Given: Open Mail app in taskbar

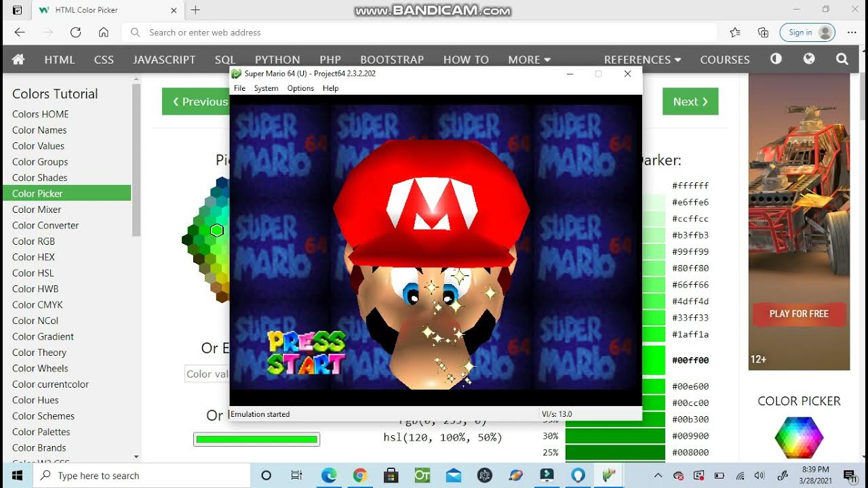Looking at the screenshot, I should pyautogui.click(x=453, y=476).
